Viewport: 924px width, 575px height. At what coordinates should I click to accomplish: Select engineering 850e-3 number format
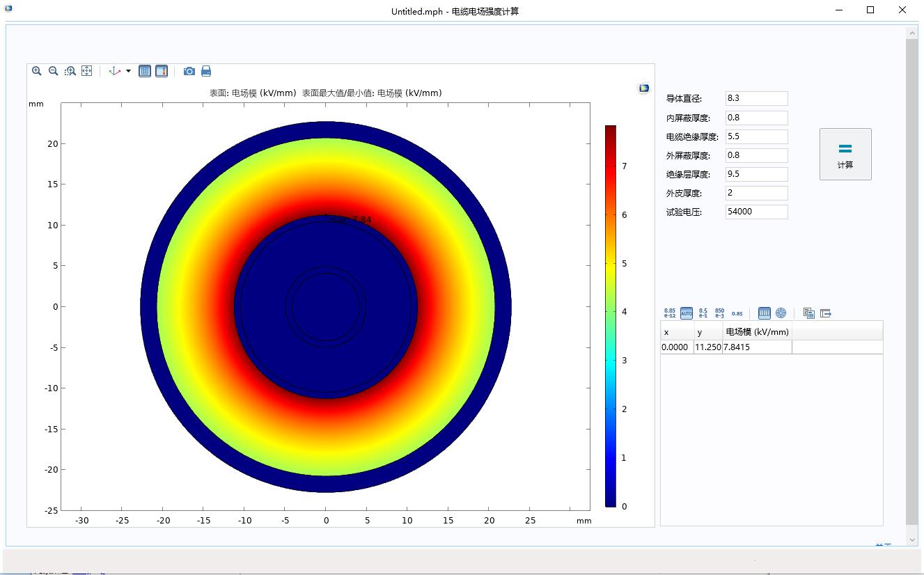[719, 313]
